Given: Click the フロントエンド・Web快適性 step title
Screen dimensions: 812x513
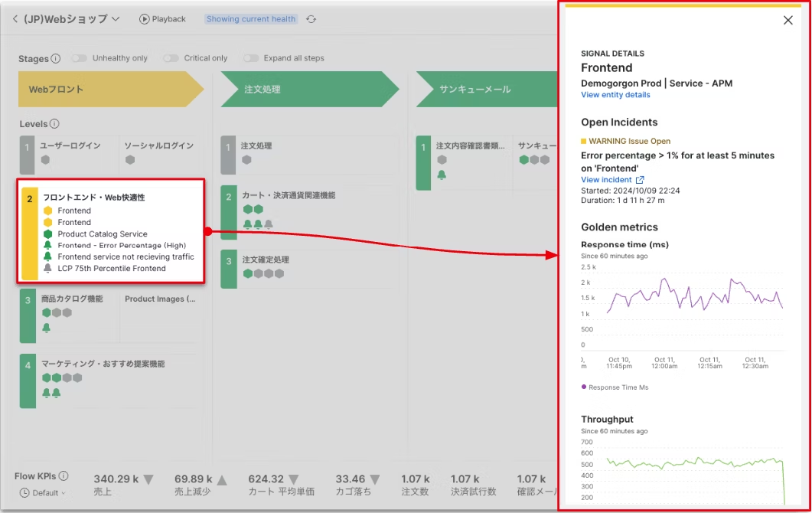Looking at the screenshot, I should click(x=93, y=198).
